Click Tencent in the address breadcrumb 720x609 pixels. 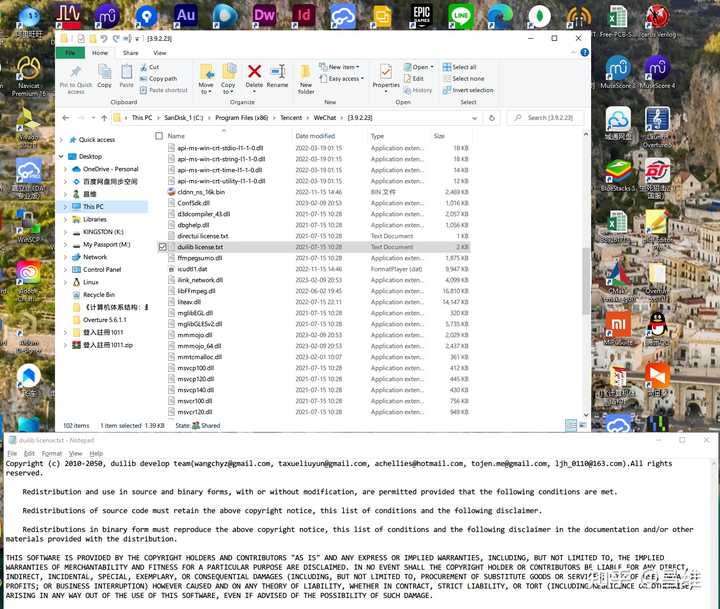(x=291, y=118)
